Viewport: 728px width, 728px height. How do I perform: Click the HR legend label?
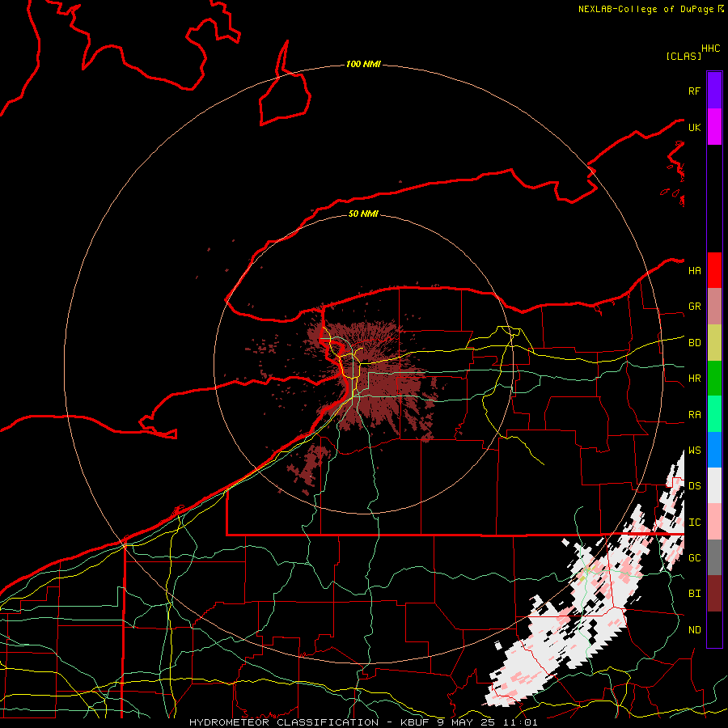[694, 379]
